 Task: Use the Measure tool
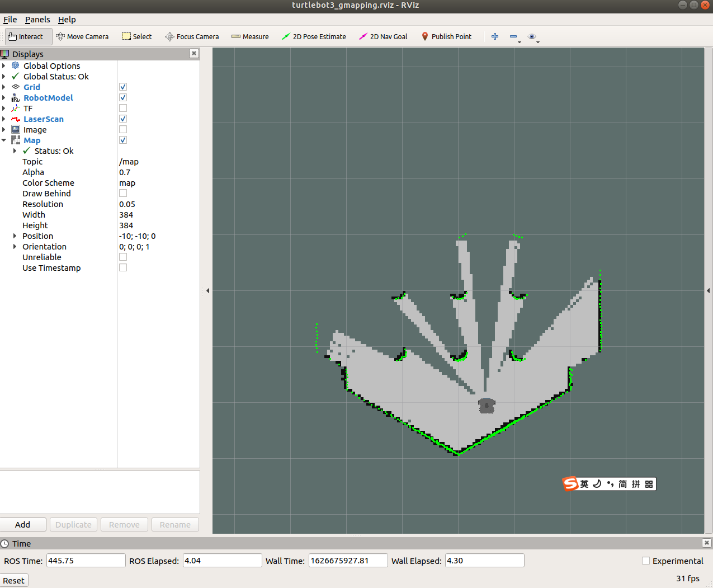point(250,36)
